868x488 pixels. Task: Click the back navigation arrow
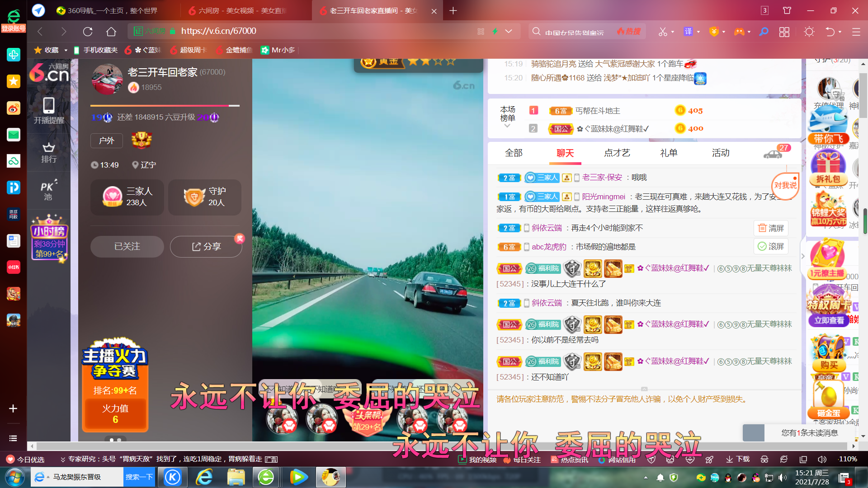click(40, 32)
